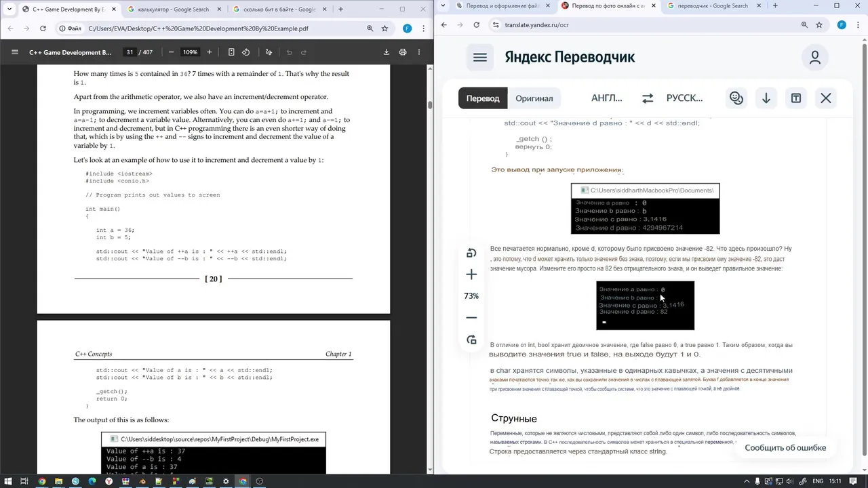Click the fit to page icon in PDF toolbar
Screen dimensions: 868x488
pos(231,52)
